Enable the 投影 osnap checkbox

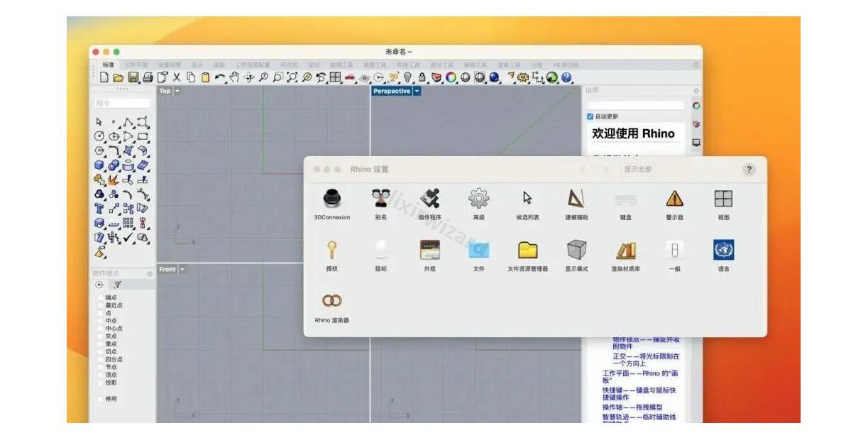click(x=101, y=382)
